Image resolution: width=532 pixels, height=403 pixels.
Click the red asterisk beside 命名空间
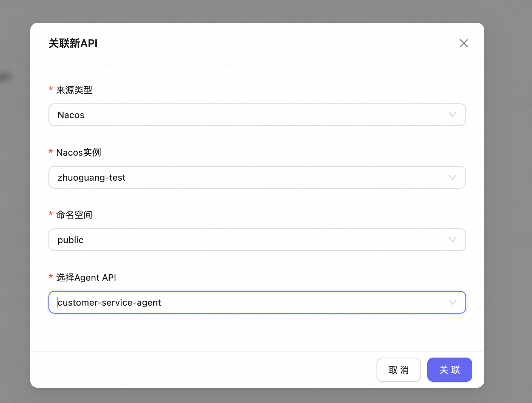[51, 214]
